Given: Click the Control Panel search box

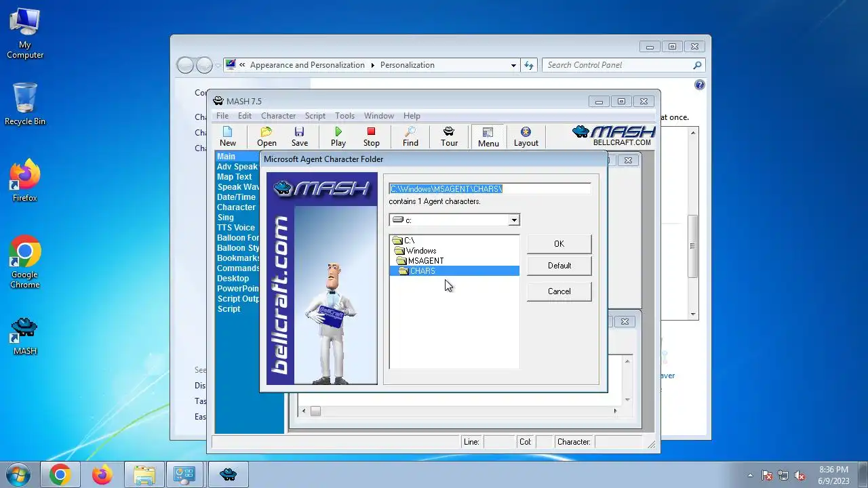Looking at the screenshot, I should tap(624, 65).
